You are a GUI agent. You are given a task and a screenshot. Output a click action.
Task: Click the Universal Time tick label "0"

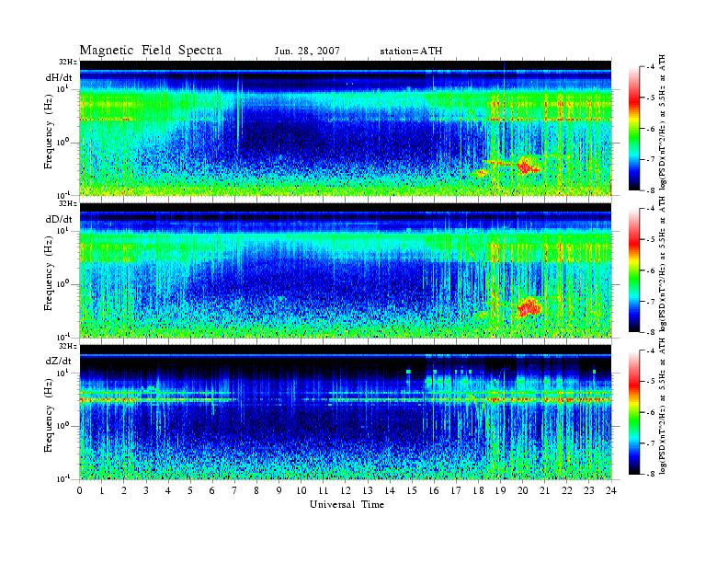[x=80, y=490]
